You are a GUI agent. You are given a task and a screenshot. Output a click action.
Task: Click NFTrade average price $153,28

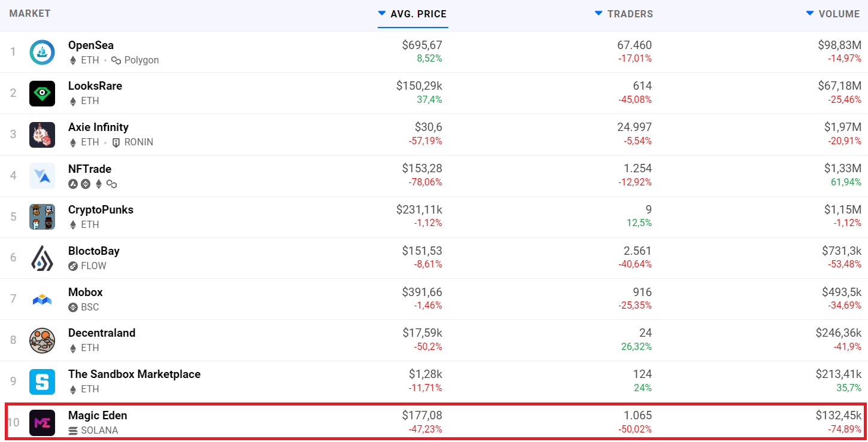(x=422, y=169)
